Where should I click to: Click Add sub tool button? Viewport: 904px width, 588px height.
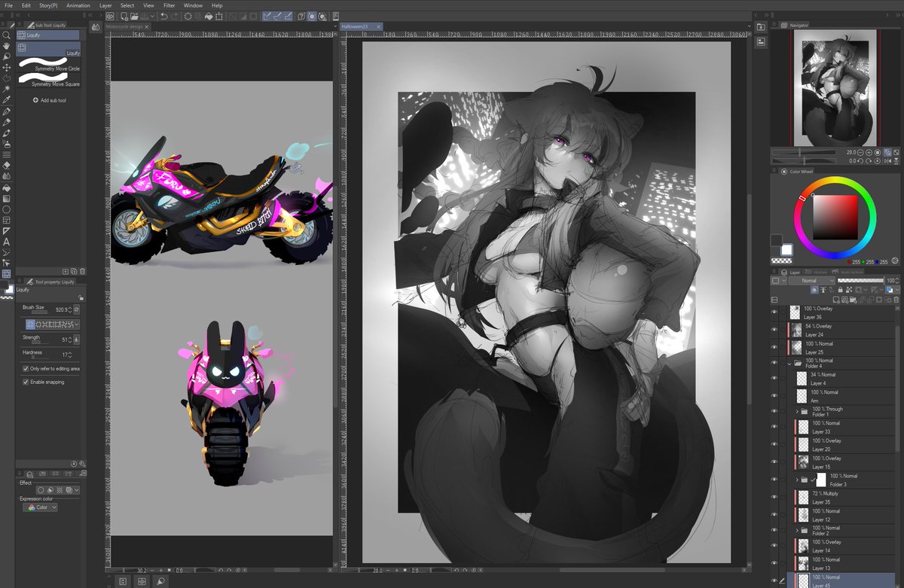(x=50, y=100)
